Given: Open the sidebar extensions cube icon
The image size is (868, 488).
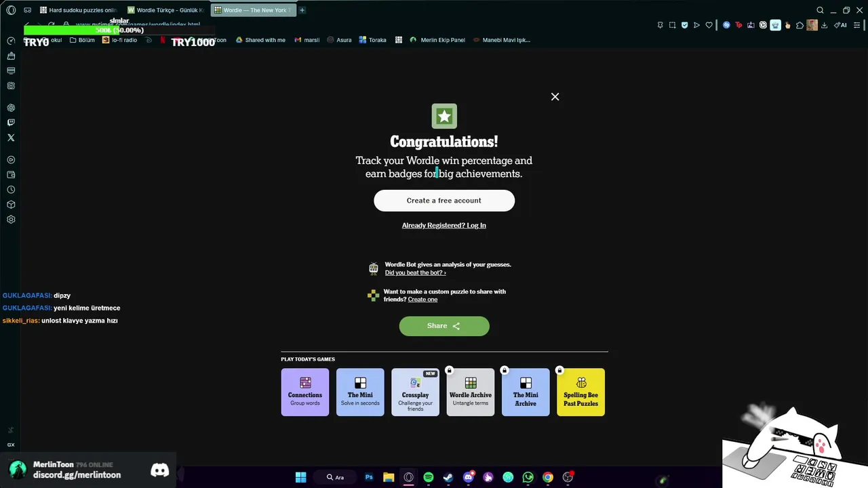Looking at the screenshot, I should [11, 205].
